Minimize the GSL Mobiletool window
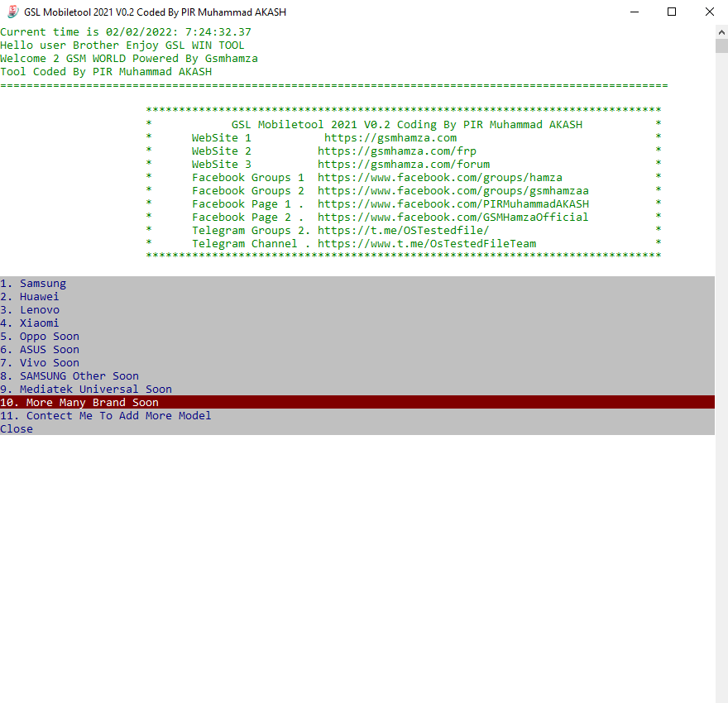 [635, 12]
